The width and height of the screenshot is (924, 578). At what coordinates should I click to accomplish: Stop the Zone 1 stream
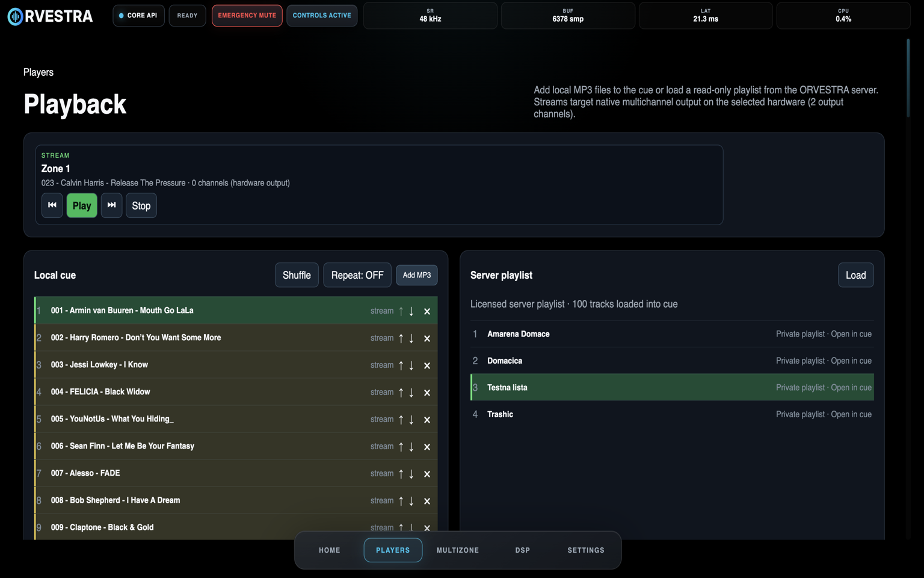141,205
